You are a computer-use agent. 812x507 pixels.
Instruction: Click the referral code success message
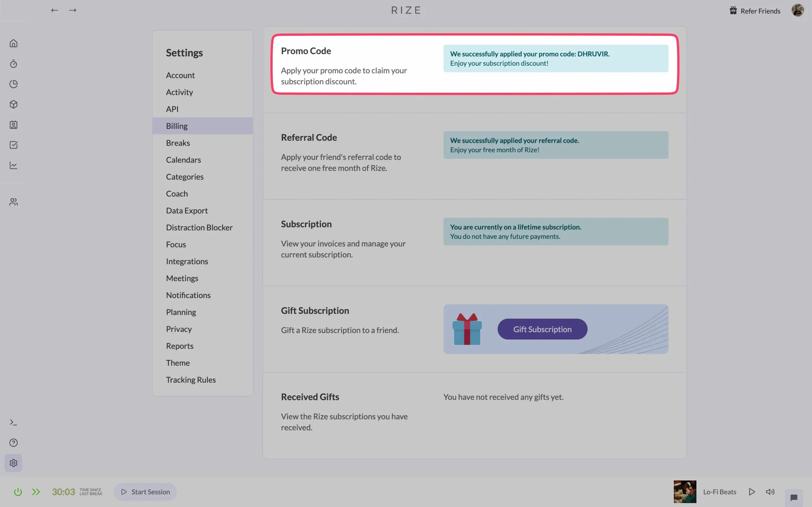tap(556, 145)
